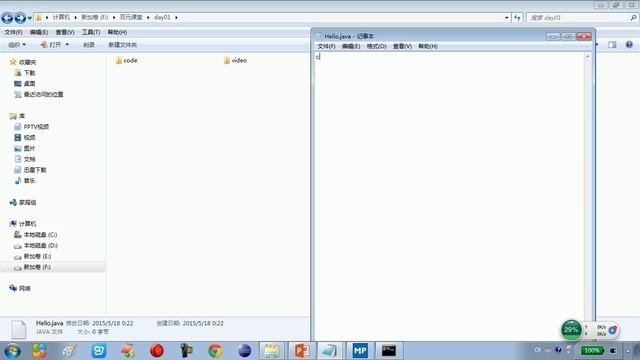This screenshot has height=360, width=640.
Task: Switch to the MP app on taskbar
Action: [360, 351]
